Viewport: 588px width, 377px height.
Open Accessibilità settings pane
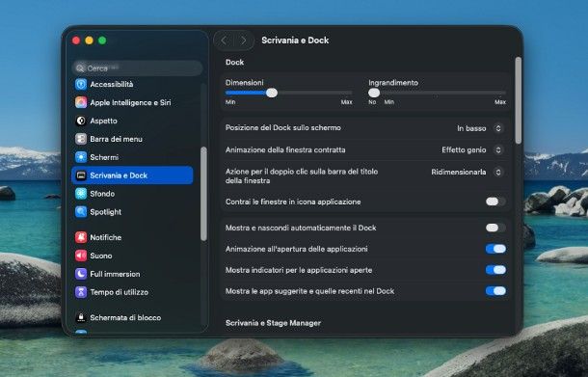tap(132, 84)
